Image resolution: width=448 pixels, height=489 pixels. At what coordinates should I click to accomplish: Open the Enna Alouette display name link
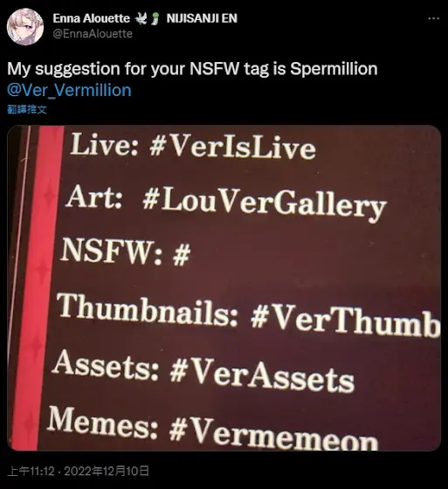[92, 18]
